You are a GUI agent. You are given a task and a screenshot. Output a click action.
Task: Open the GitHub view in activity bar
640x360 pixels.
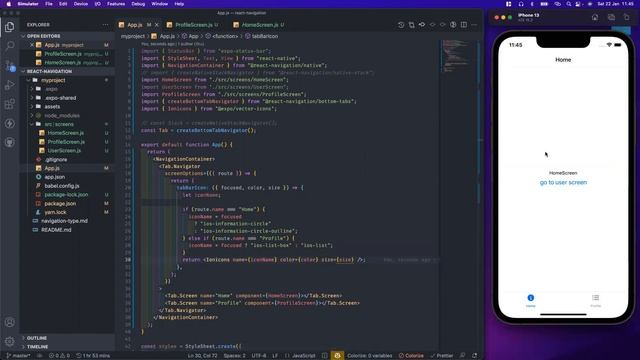(9, 142)
